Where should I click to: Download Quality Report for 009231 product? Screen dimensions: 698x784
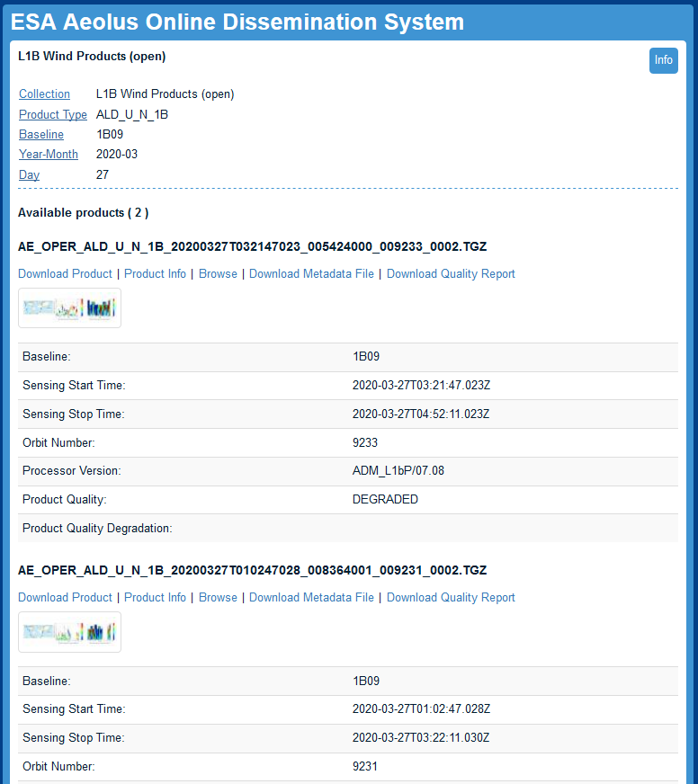pyautogui.click(x=451, y=597)
